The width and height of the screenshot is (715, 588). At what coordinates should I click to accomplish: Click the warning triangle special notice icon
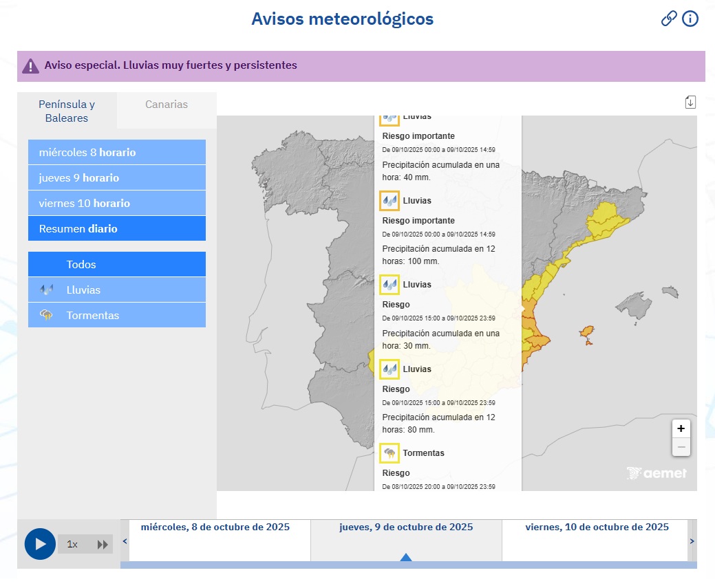pyautogui.click(x=31, y=66)
